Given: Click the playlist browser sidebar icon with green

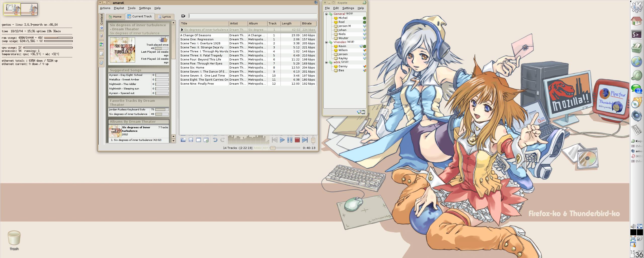Looking at the screenshot, I should [101, 45].
